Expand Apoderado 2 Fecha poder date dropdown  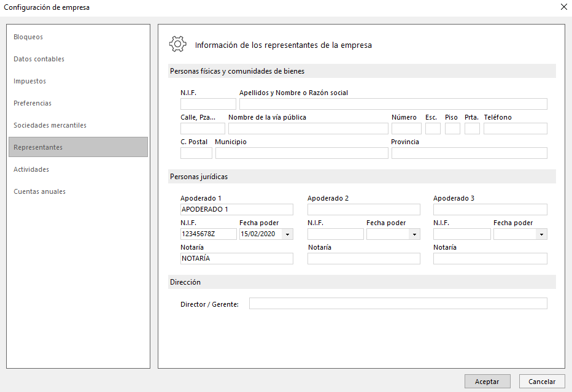point(414,234)
